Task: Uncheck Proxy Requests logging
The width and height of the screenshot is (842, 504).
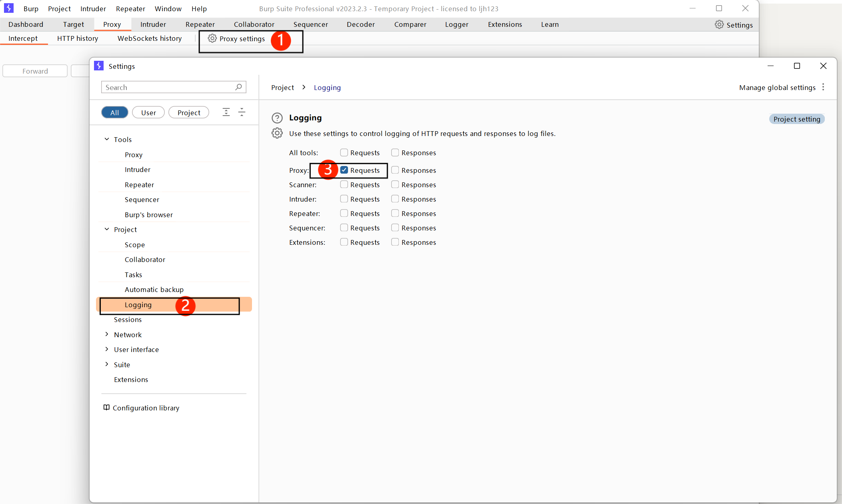Action: [344, 170]
